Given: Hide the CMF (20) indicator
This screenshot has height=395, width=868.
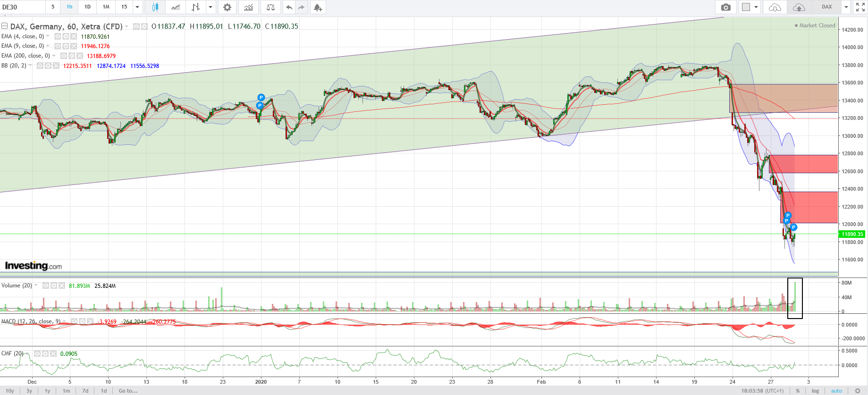Looking at the screenshot, I should coord(37,353).
